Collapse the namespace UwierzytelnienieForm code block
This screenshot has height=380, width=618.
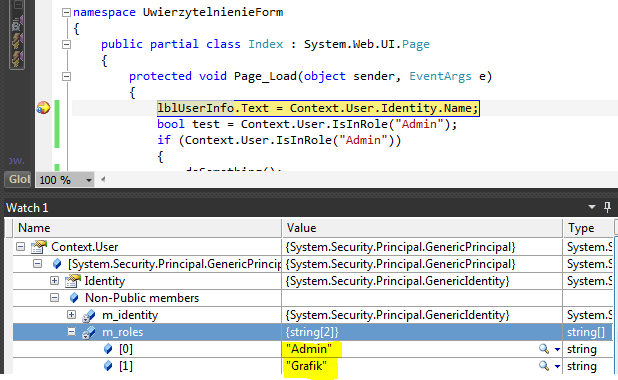point(66,13)
